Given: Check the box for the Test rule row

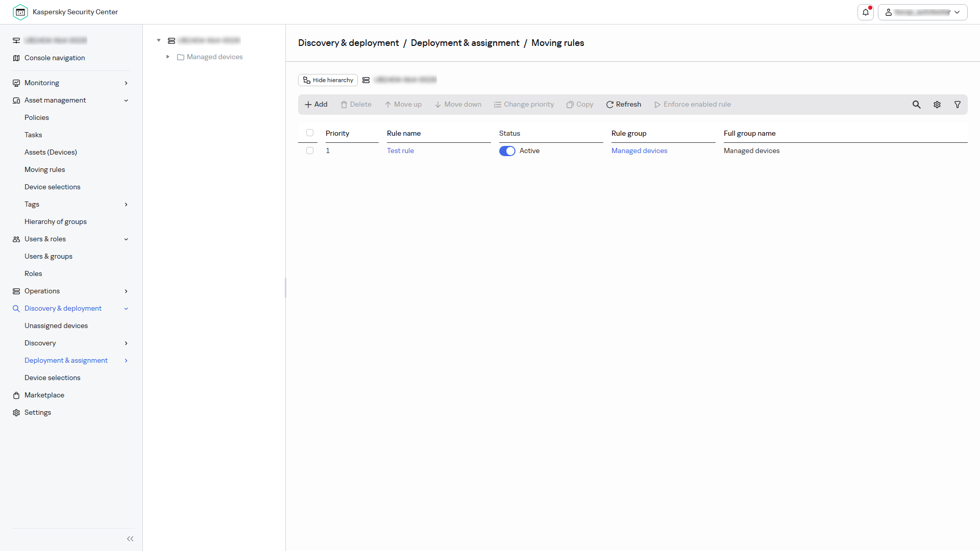Looking at the screenshot, I should coord(310,151).
